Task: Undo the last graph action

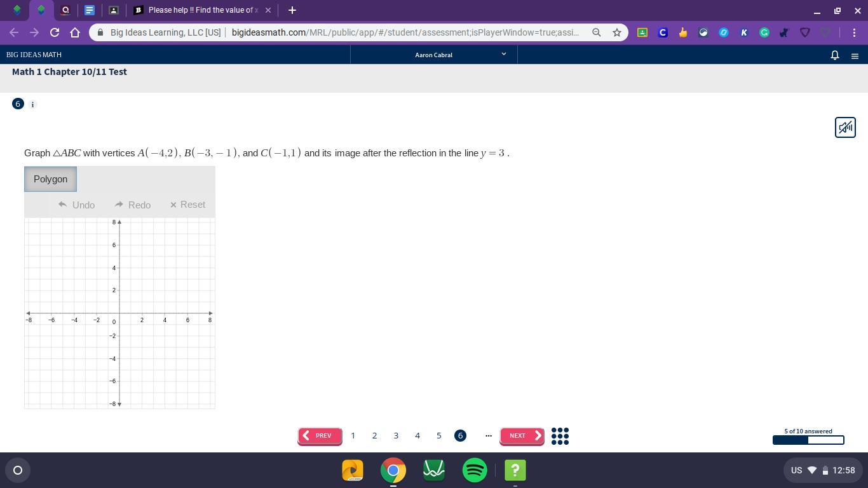Action: coord(76,205)
